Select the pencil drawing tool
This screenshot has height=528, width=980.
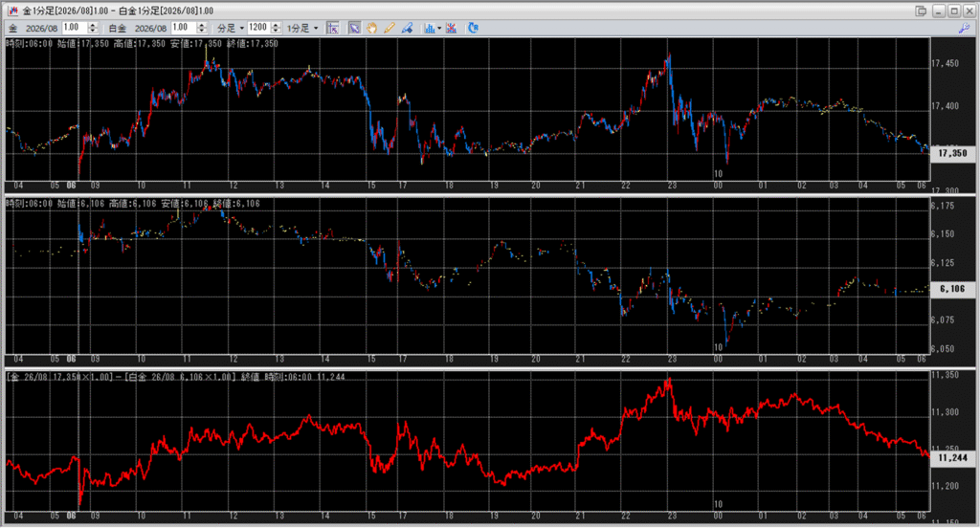coord(390,28)
